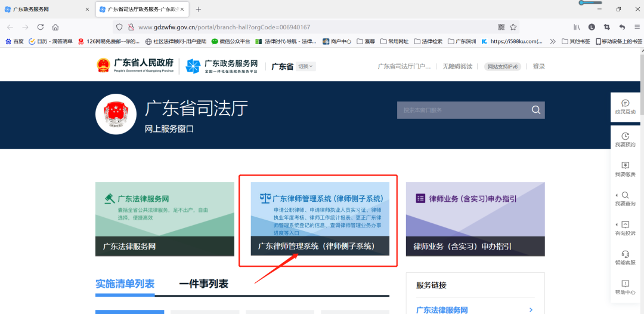Open a new browser tab

click(199, 9)
